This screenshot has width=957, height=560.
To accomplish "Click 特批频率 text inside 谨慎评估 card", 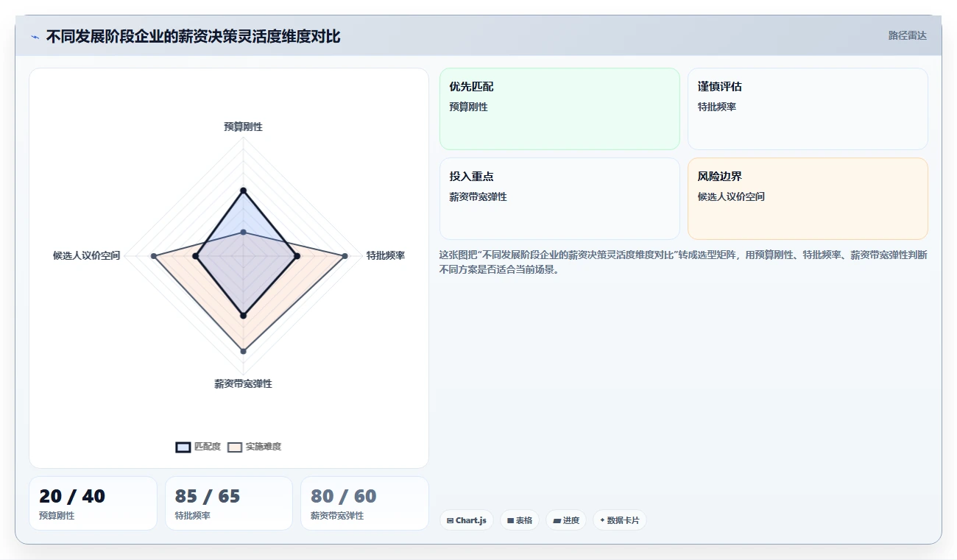I will pyautogui.click(x=717, y=107).
